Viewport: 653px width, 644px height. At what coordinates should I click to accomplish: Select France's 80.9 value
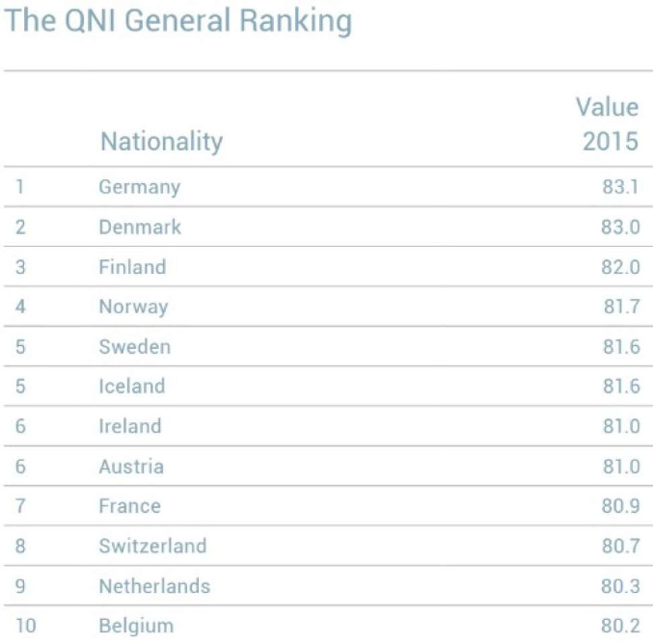[620, 506]
